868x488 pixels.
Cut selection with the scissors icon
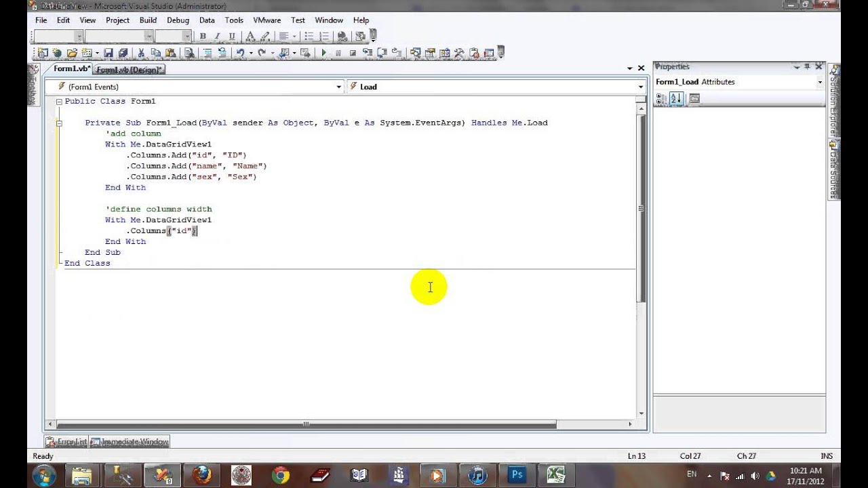tap(140, 53)
